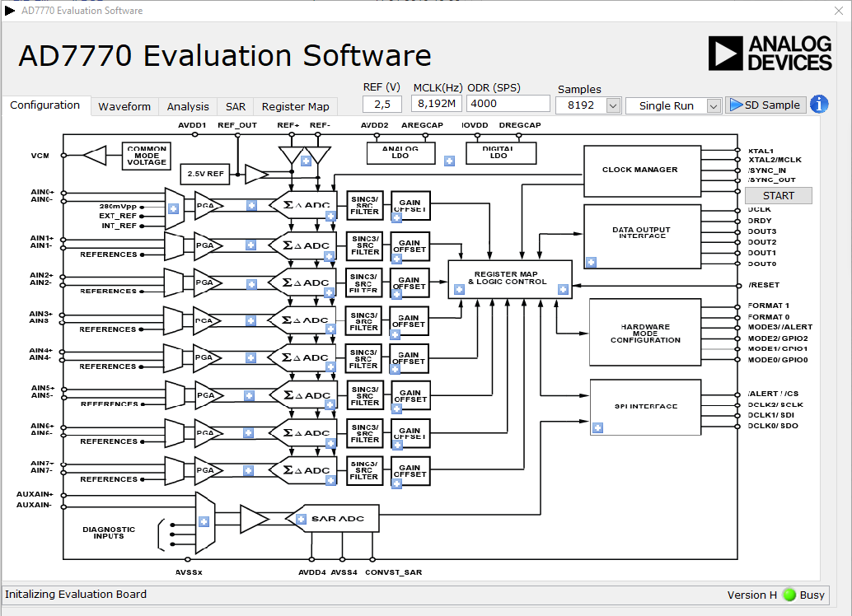Open the plus icon in the DATA OUTPUT INTERFACE block
The width and height of the screenshot is (852, 616).
tap(591, 263)
